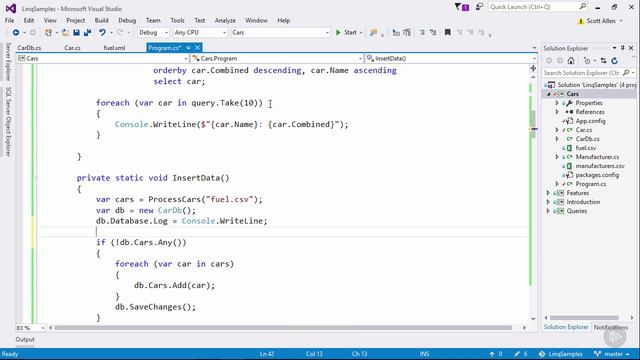
Task: Open the Debug menu
Action: point(127,20)
